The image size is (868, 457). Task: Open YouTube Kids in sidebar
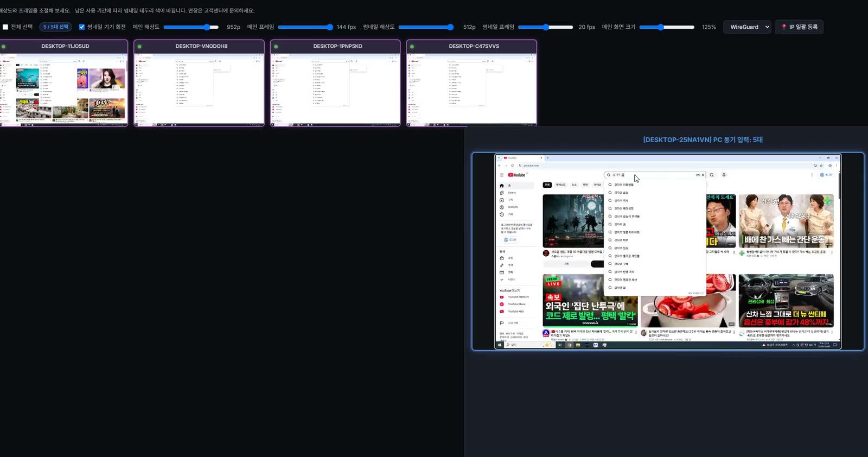(515, 312)
